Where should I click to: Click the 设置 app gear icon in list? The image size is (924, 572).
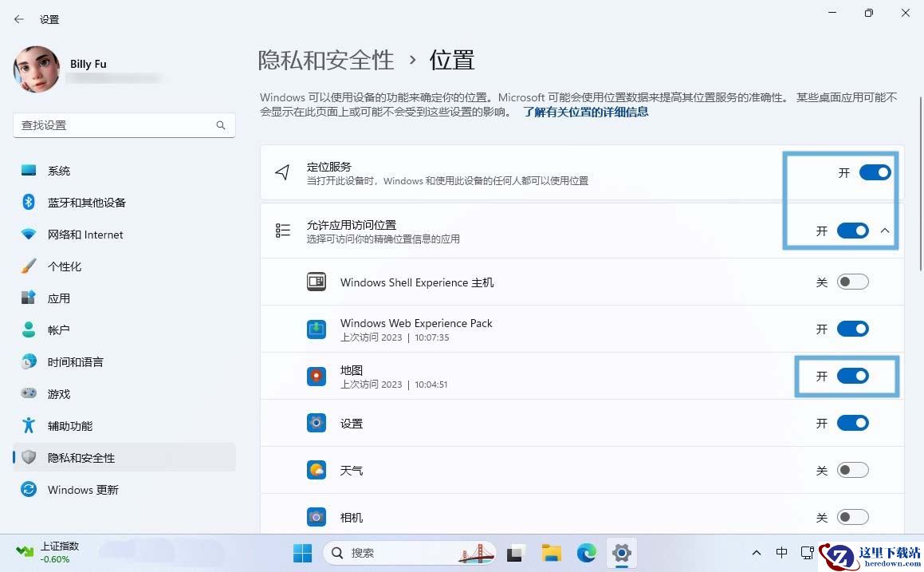317,423
